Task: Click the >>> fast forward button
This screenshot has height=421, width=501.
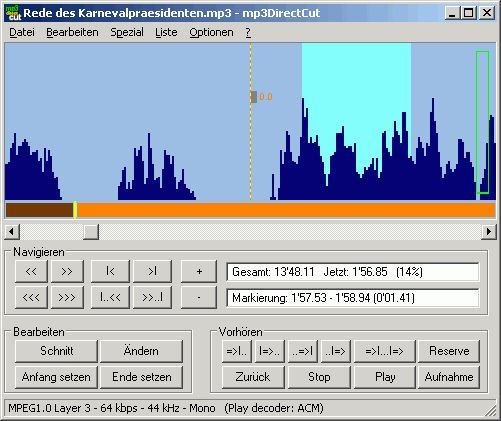Action: pyautogui.click(x=67, y=297)
